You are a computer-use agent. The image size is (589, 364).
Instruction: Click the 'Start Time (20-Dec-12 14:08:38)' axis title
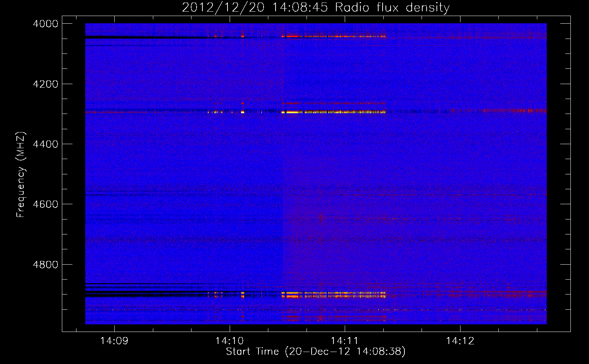point(316,352)
